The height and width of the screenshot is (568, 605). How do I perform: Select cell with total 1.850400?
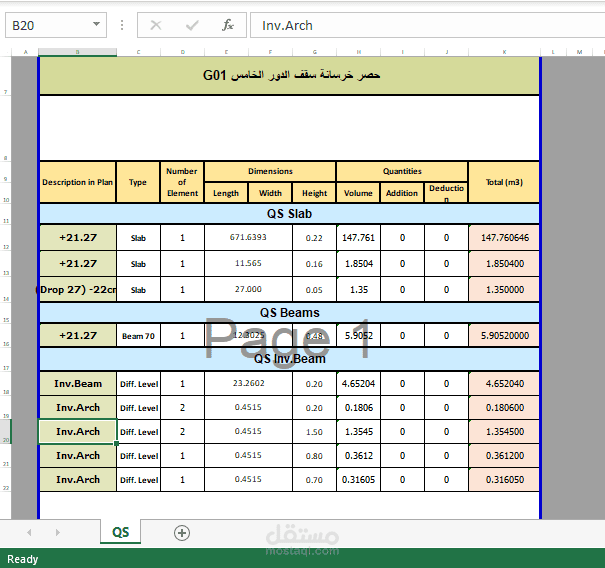coord(504,264)
